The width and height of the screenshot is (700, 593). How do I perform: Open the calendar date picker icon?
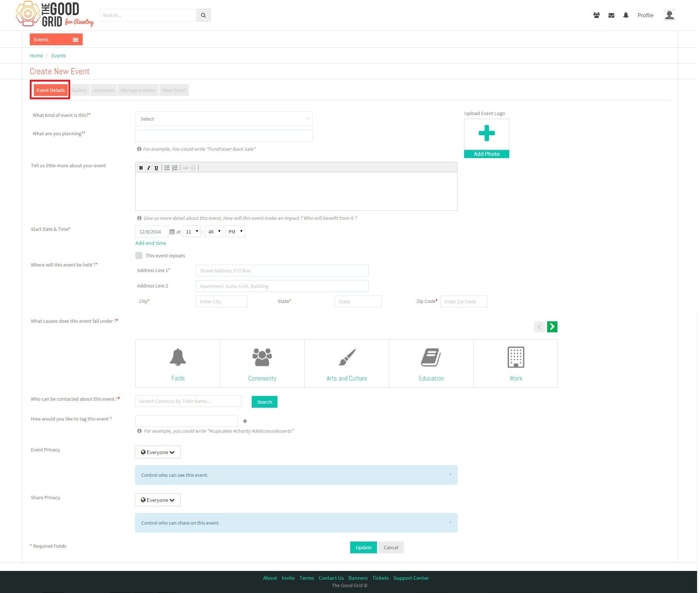coord(172,232)
